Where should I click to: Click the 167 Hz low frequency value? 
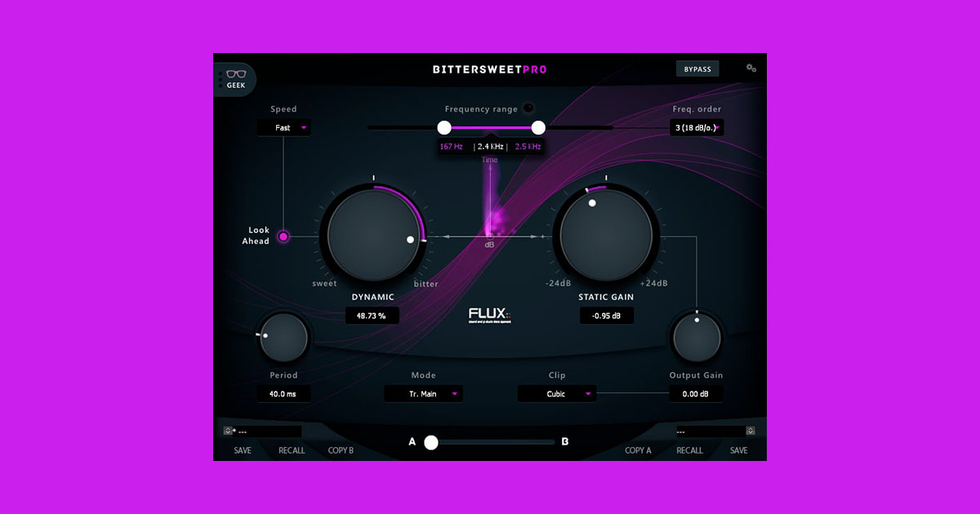click(x=452, y=147)
